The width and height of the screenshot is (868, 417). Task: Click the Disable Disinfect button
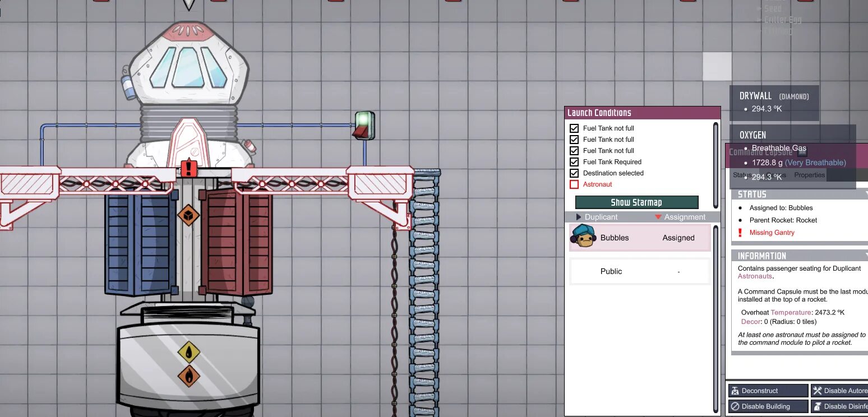click(x=839, y=406)
